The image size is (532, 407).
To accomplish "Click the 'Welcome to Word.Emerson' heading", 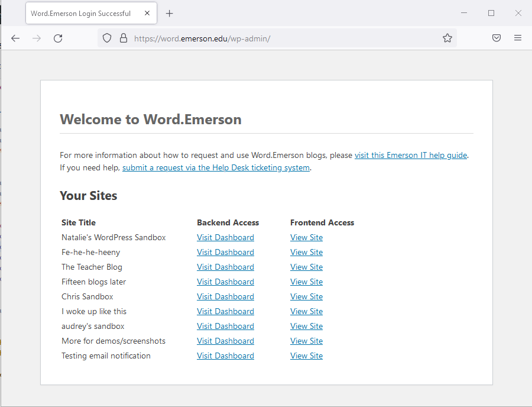I will (151, 119).
